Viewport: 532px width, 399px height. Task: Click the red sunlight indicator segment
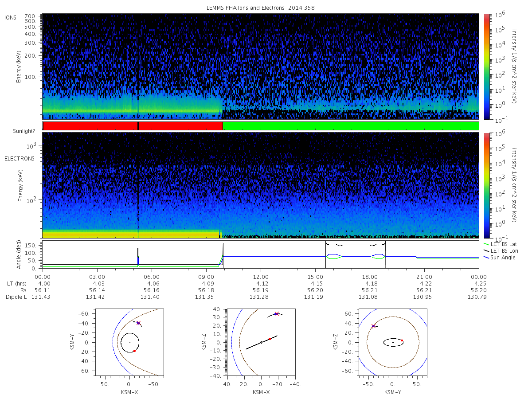click(x=133, y=126)
